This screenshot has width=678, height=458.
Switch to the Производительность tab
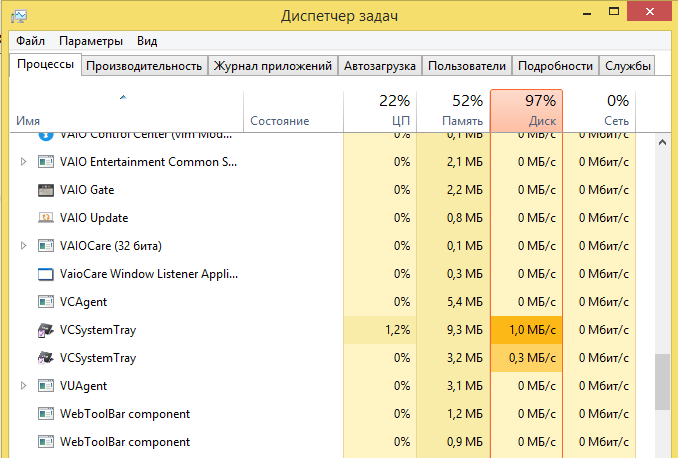click(144, 66)
